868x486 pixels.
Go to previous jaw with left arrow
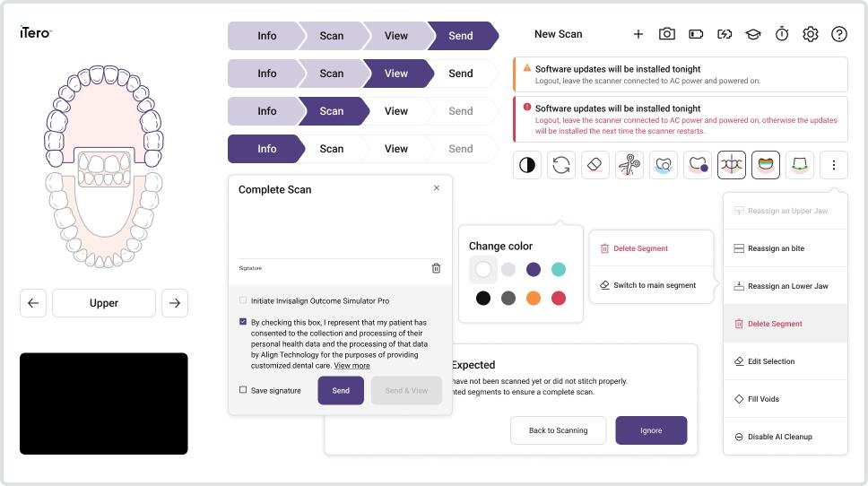[33, 303]
